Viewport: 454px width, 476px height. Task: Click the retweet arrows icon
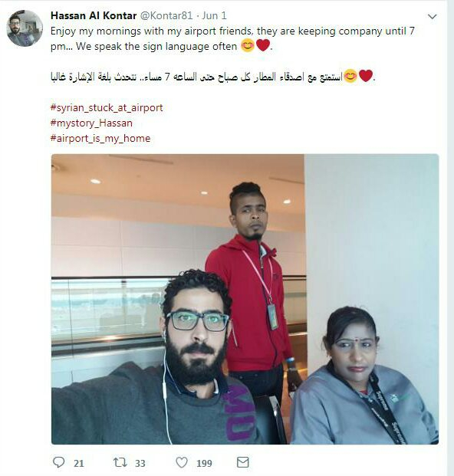point(120,462)
